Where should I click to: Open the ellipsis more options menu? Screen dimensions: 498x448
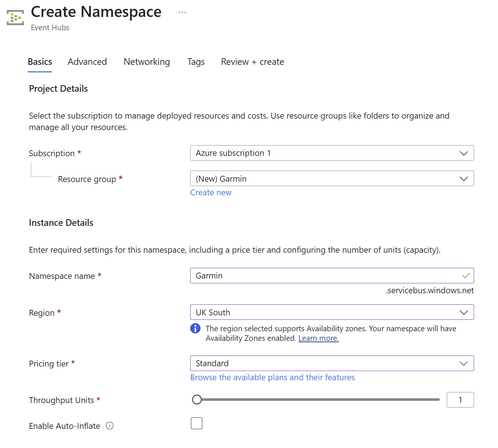[182, 13]
